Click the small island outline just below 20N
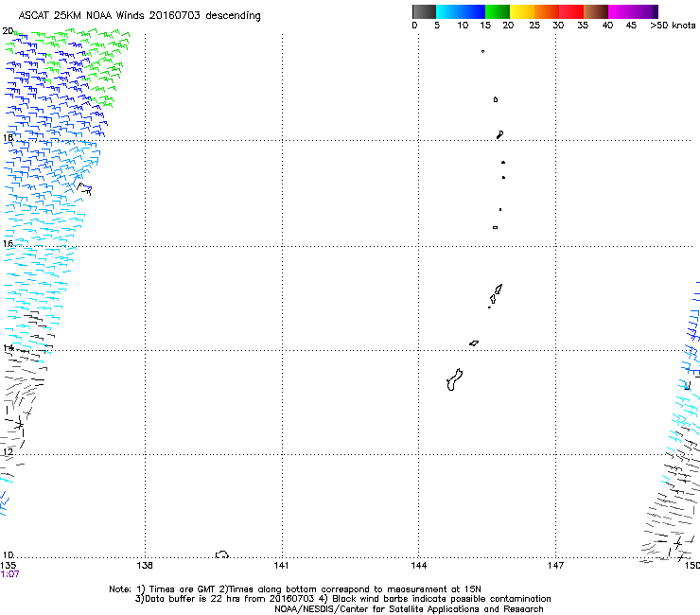The image size is (700, 615). (x=482, y=51)
